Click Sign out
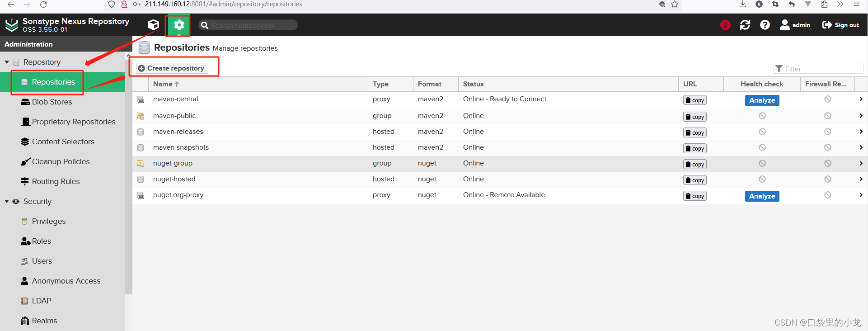 (841, 25)
